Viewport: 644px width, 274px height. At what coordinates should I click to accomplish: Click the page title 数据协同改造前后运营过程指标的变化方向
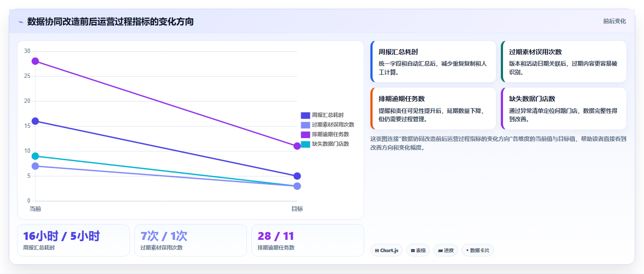110,22
